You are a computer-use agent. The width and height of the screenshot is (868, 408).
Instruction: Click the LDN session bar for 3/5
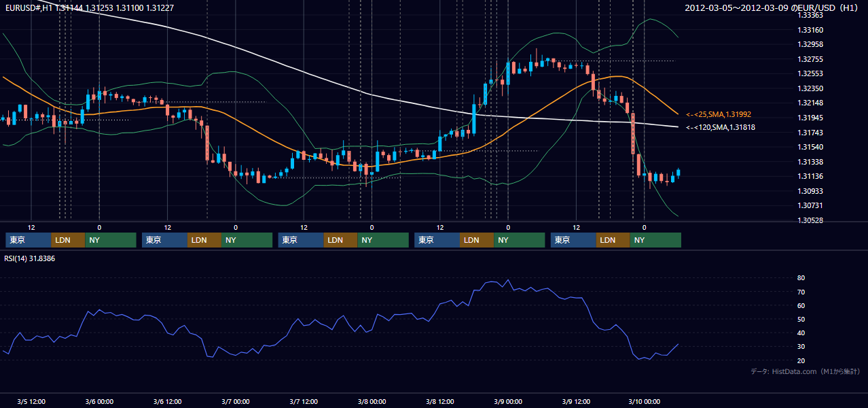[x=69, y=240]
